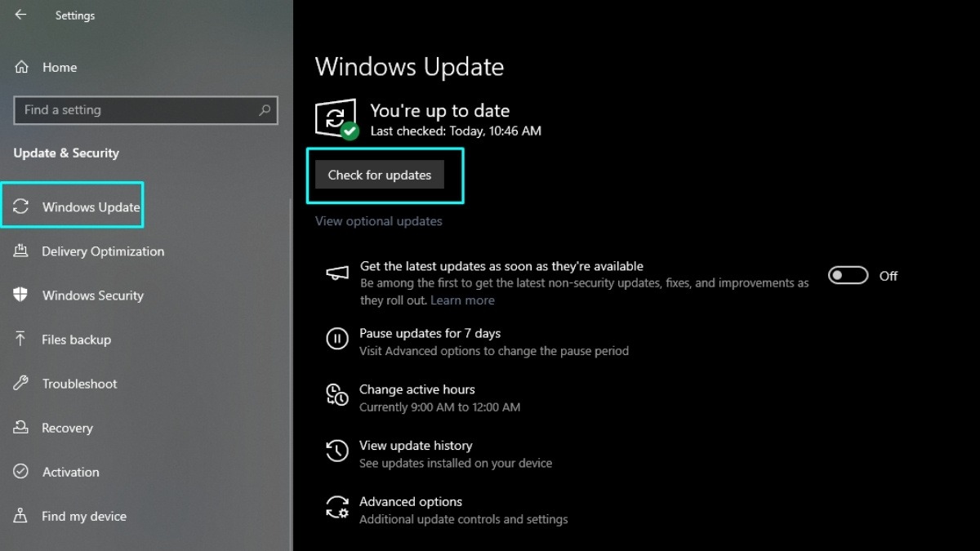
Task: Click the Windows Update page heading
Action: coord(409,67)
